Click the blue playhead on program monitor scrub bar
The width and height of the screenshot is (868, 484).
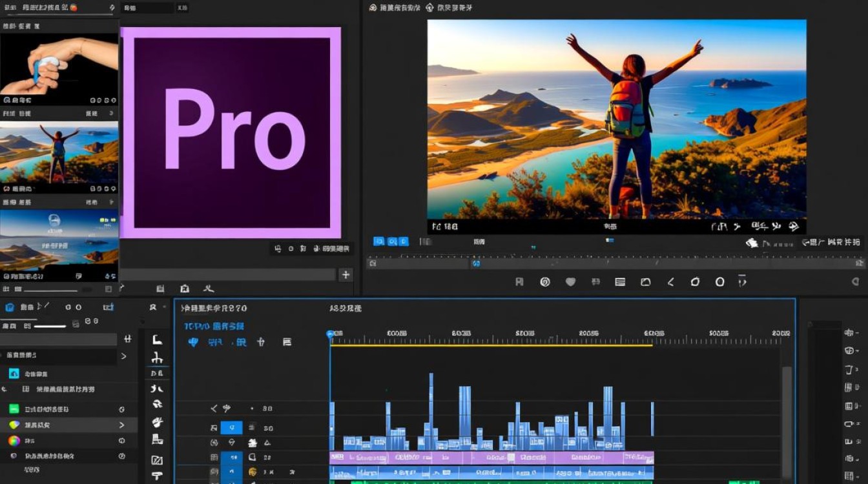(x=476, y=263)
